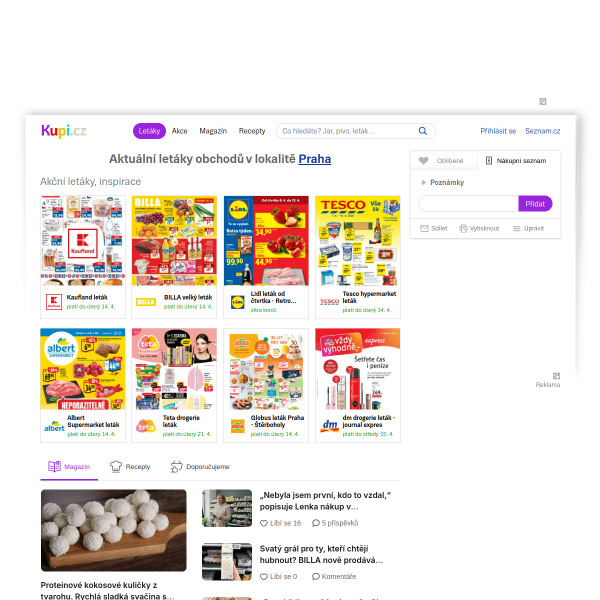Open comments bubble on BILLA article
Viewport: 600px width, 600px height.
pos(316,577)
